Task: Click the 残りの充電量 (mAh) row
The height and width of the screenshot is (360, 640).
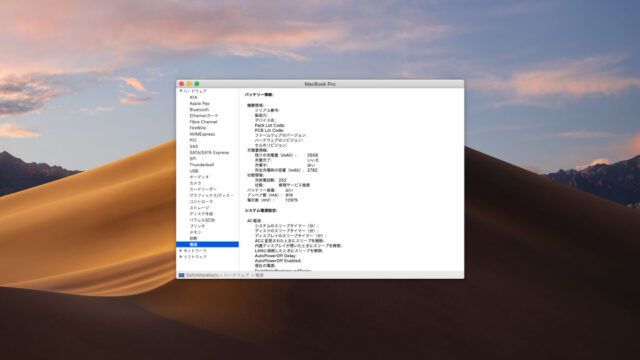Action: (x=286, y=155)
